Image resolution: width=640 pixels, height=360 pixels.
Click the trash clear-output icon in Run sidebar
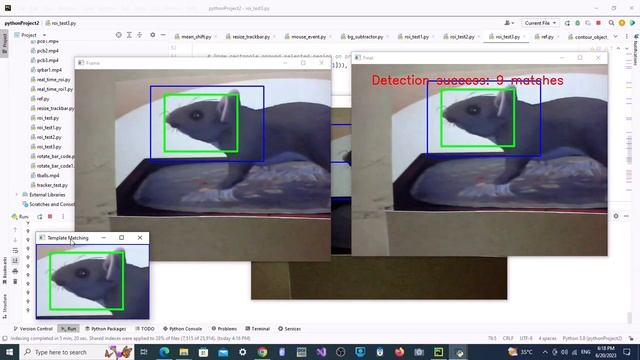click(x=15, y=282)
